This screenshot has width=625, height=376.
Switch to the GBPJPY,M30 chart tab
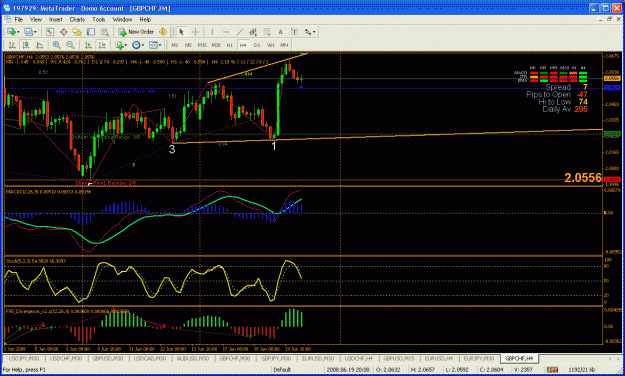(x=276, y=358)
